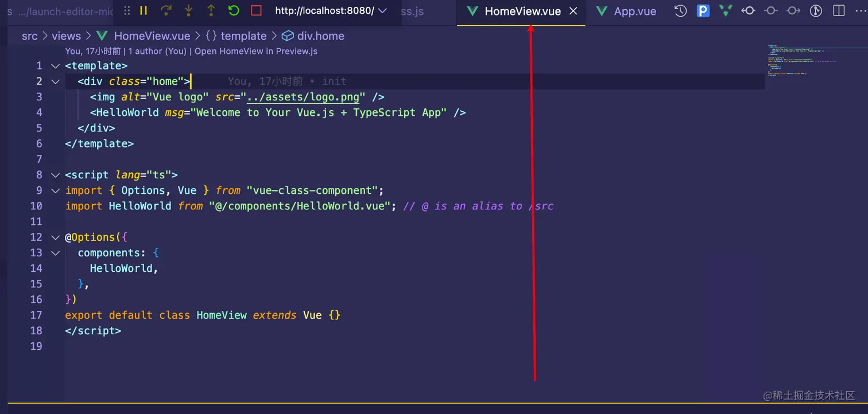
Task: Grab the debug toolbar drag handle
Action: pos(127,10)
